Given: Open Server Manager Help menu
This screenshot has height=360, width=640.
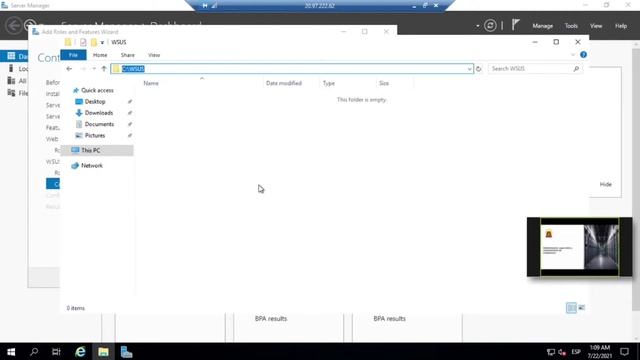Looking at the screenshot, I should pyautogui.click(x=621, y=26).
